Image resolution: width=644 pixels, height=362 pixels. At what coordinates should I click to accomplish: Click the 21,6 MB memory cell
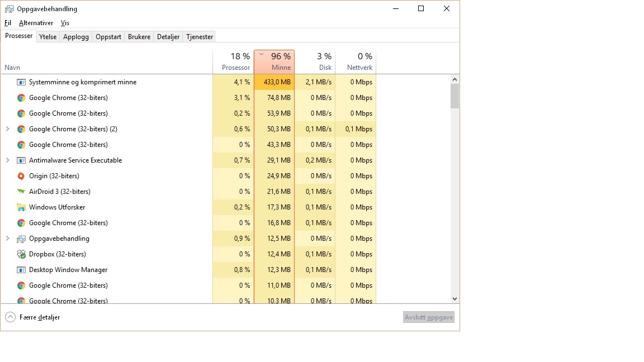pos(274,192)
